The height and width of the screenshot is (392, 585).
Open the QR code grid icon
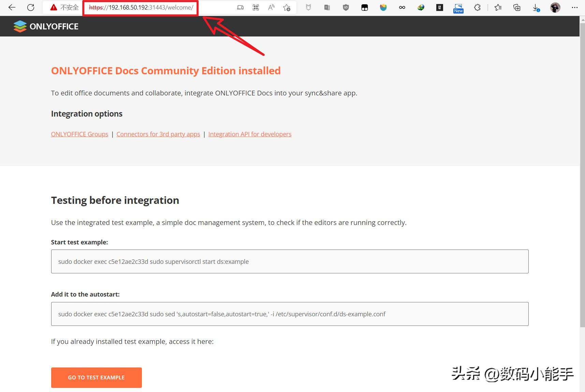[256, 7]
